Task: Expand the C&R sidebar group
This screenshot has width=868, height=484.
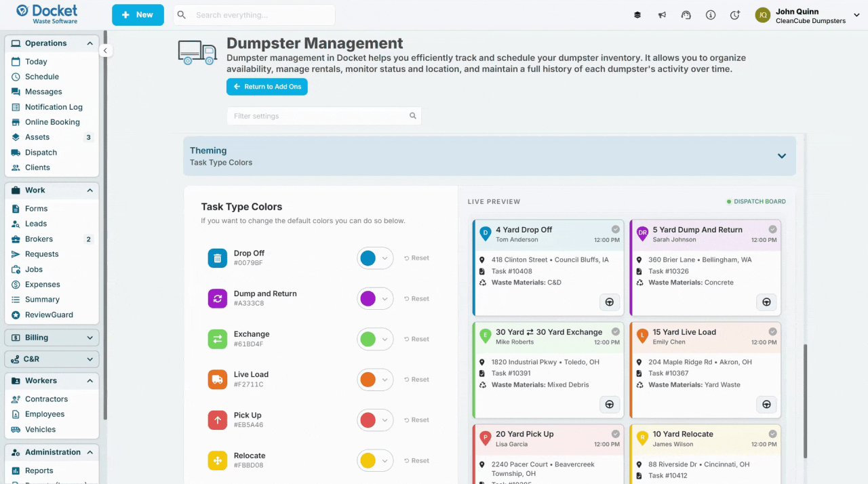Action: 90,359
